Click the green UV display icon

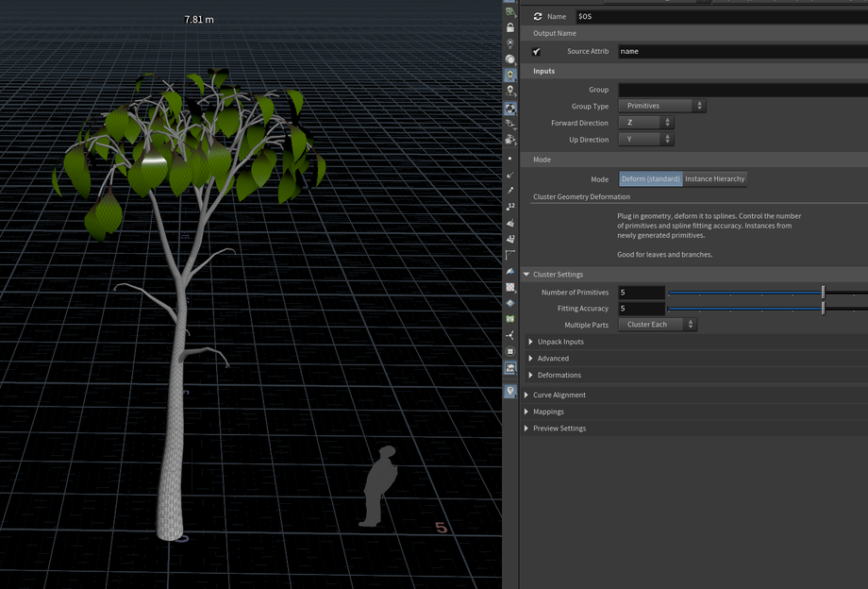[x=510, y=319]
